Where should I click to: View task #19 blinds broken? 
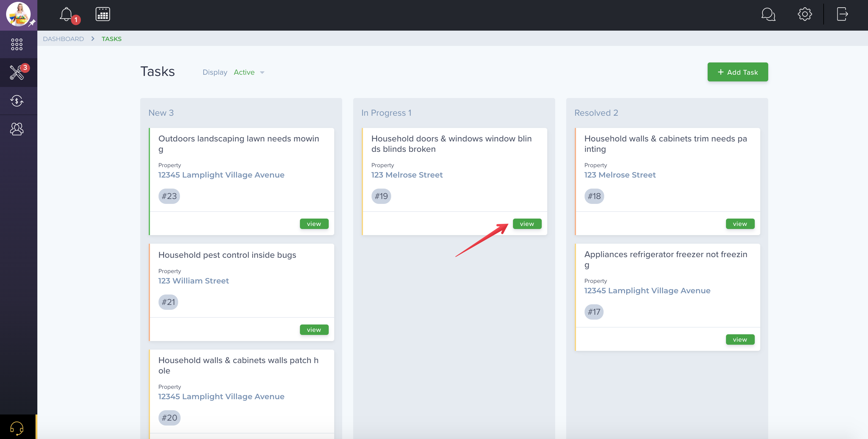(x=527, y=224)
